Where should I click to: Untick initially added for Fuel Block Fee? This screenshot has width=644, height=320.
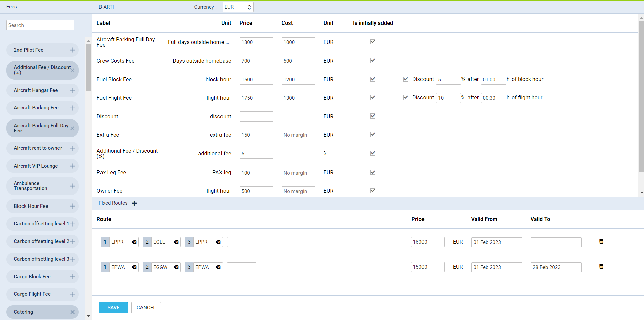pos(373,79)
